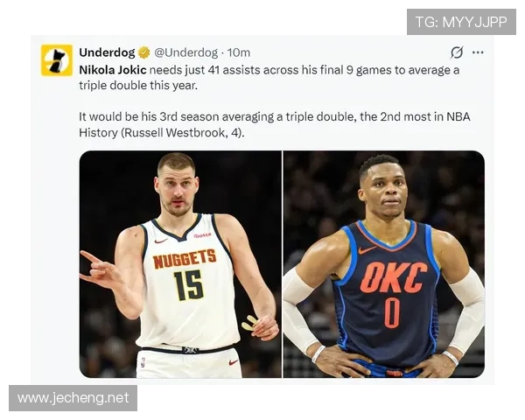
Task: Open the Underdog profile avatar
Action: [57, 60]
